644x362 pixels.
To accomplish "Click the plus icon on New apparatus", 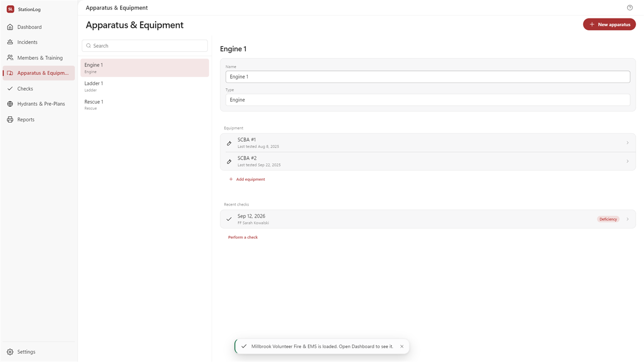I will click(592, 24).
